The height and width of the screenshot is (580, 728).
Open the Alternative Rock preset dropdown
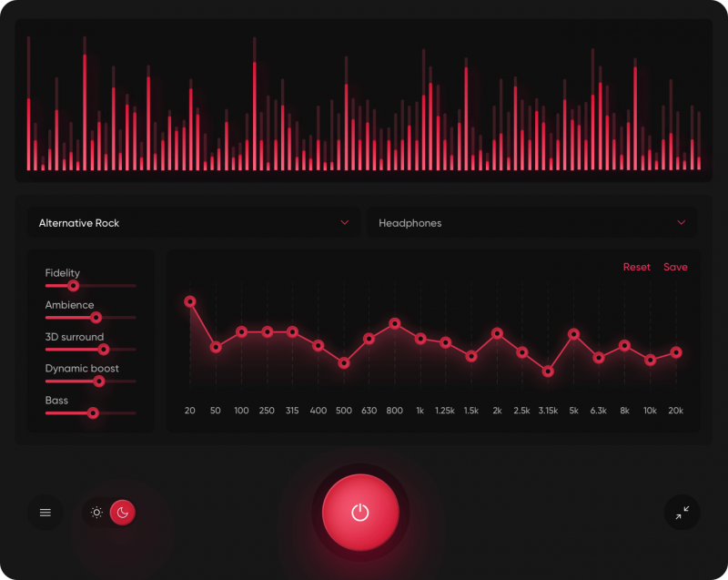[x=193, y=222]
